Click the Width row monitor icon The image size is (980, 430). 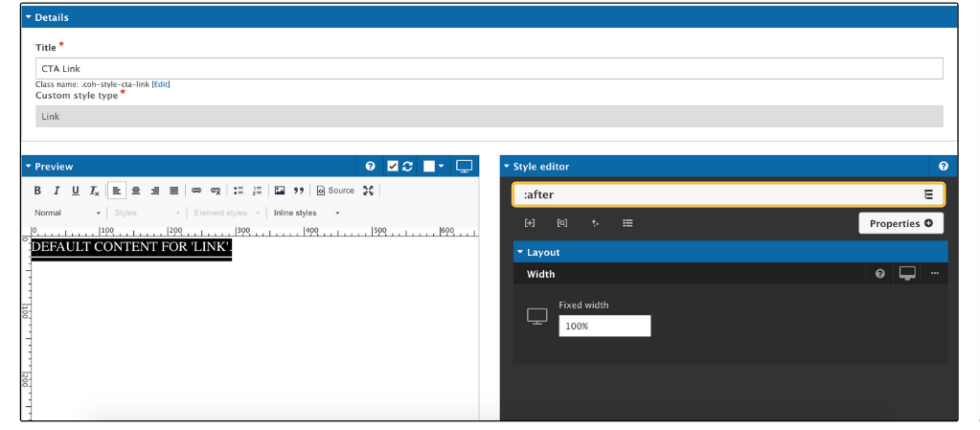coord(907,274)
